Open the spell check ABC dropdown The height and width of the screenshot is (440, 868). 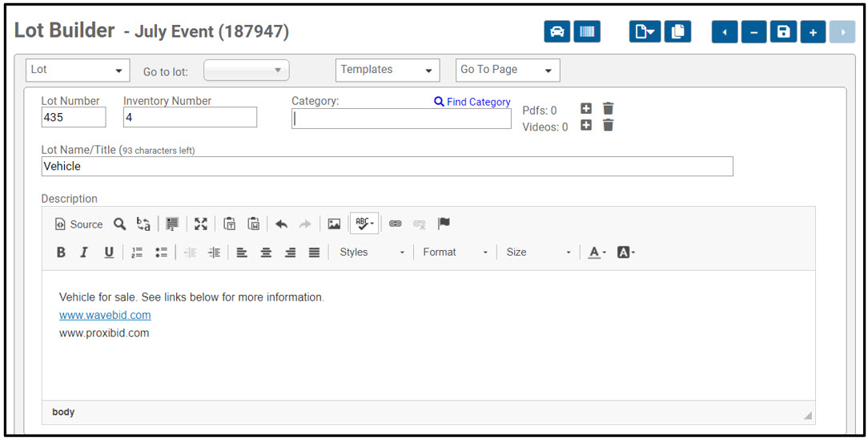pos(364,224)
